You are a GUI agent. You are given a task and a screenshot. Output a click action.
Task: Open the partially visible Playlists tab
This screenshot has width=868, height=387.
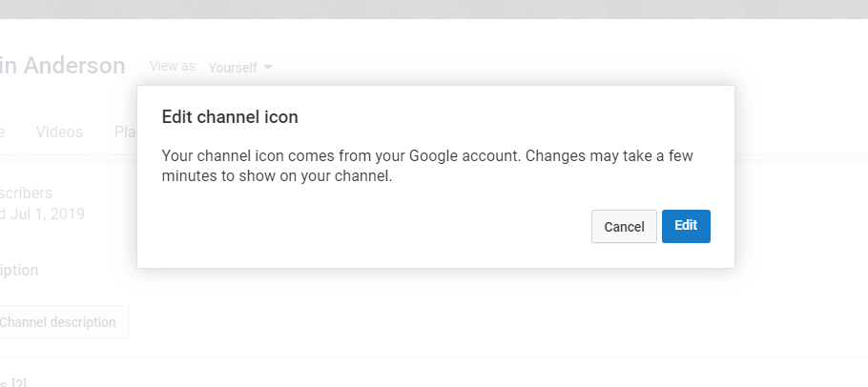click(x=125, y=132)
